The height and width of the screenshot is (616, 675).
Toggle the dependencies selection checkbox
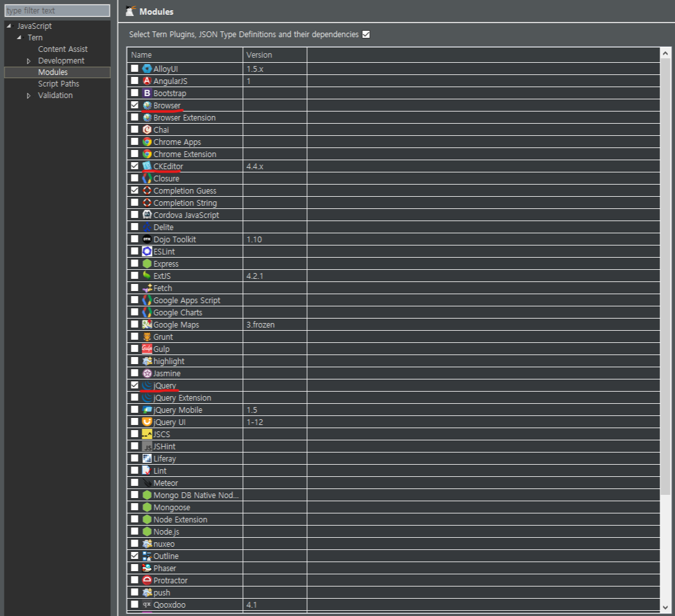pos(366,35)
